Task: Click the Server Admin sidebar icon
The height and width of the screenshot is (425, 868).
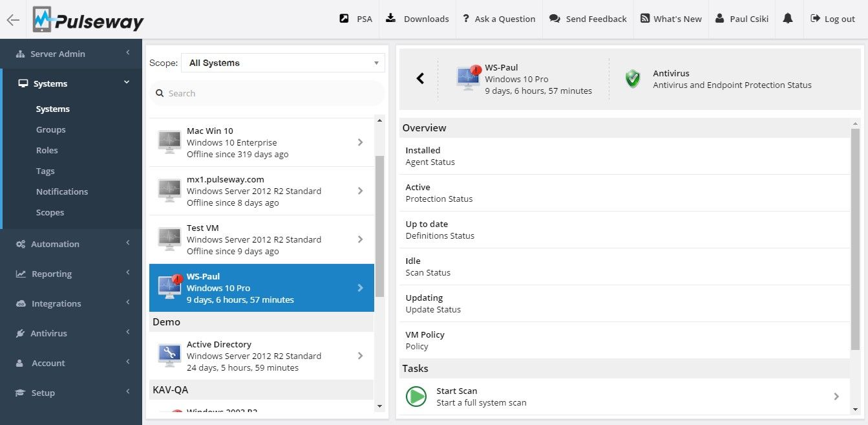Action: pos(20,54)
